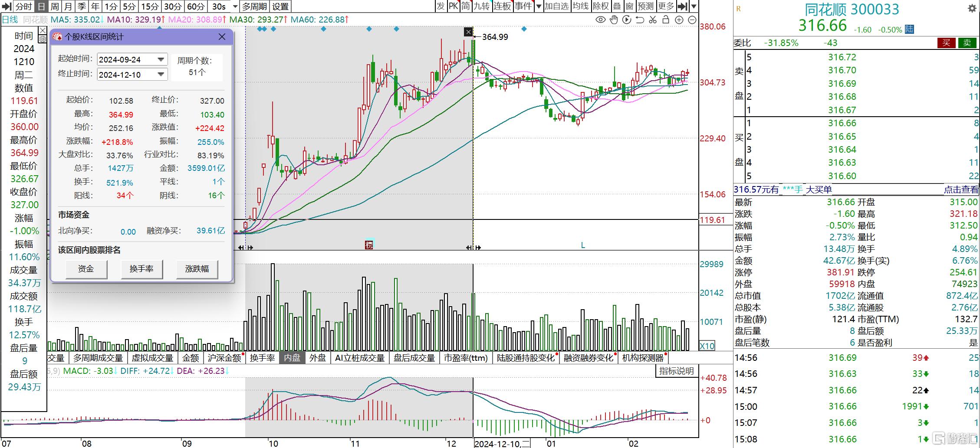Click the green 卖 sell button
The image size is (980, 448).
967,43
